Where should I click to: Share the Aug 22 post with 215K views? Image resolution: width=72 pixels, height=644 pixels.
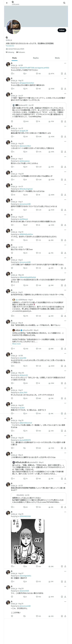(x=65, y=152)
